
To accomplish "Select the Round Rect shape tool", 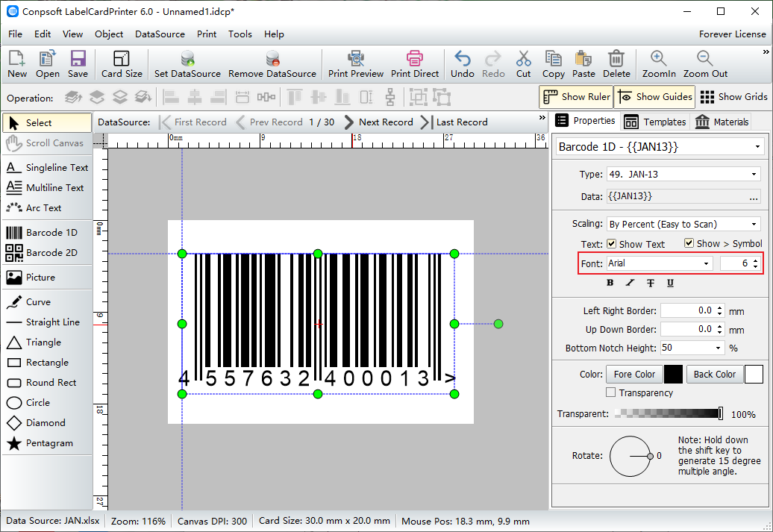I will click(47, 383).
